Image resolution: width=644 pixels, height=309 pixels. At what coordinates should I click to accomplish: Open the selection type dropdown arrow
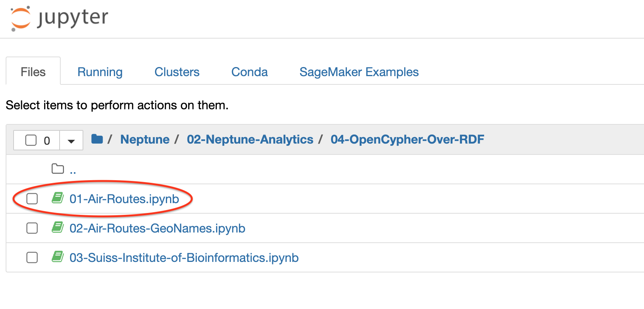click(71, 141)
